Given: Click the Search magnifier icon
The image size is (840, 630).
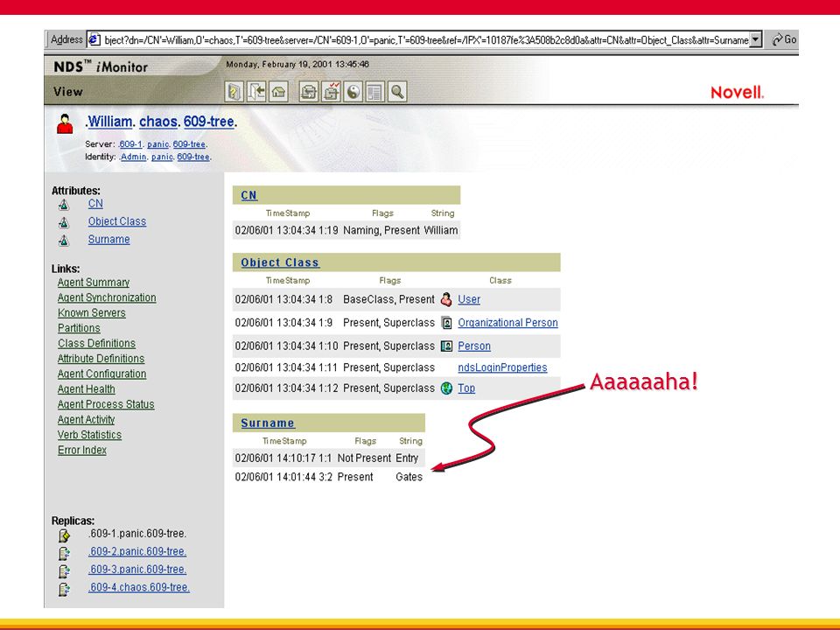Looking at the screenshot, I should tap(397, 92).
